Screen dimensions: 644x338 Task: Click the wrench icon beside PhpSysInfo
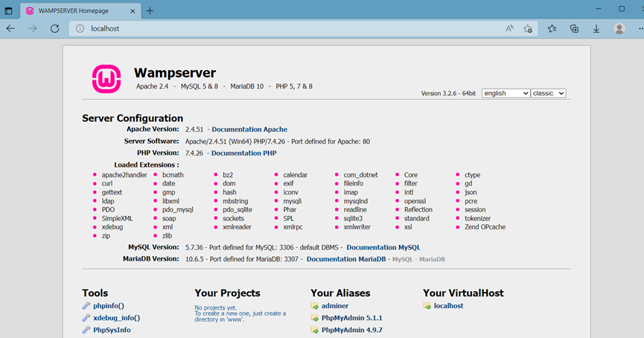click(x=86, y=330)
